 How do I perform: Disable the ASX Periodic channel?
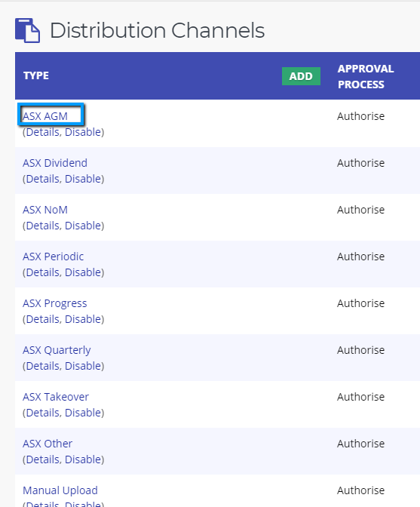pyautogui.click(x=83, y=272)
